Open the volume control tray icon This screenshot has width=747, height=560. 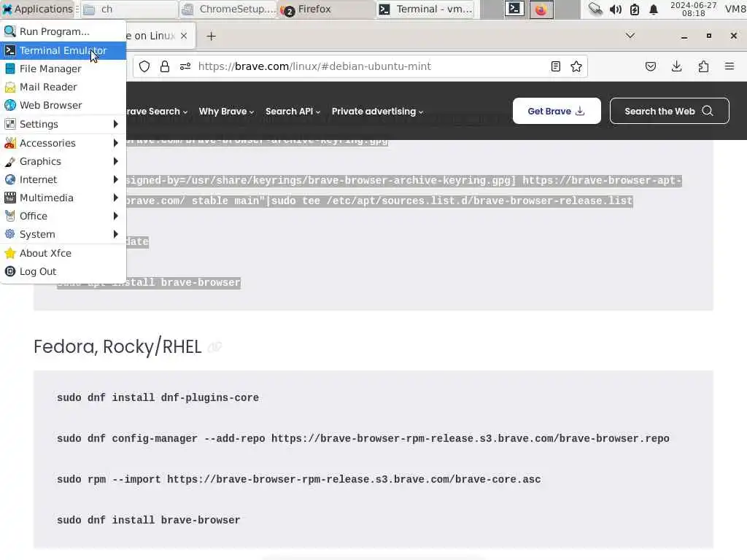click(616, 9)
